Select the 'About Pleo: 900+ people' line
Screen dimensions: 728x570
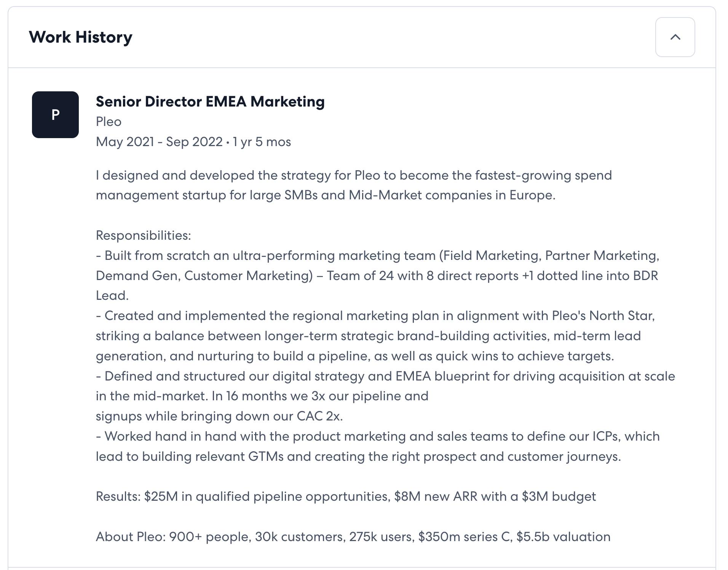pyautogui.click(x=353, y=537)
